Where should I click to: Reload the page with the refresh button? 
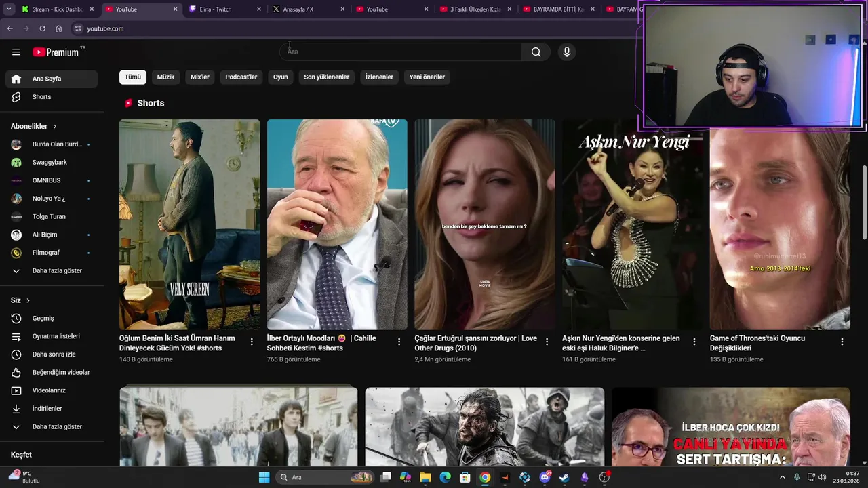click(42, 28)
